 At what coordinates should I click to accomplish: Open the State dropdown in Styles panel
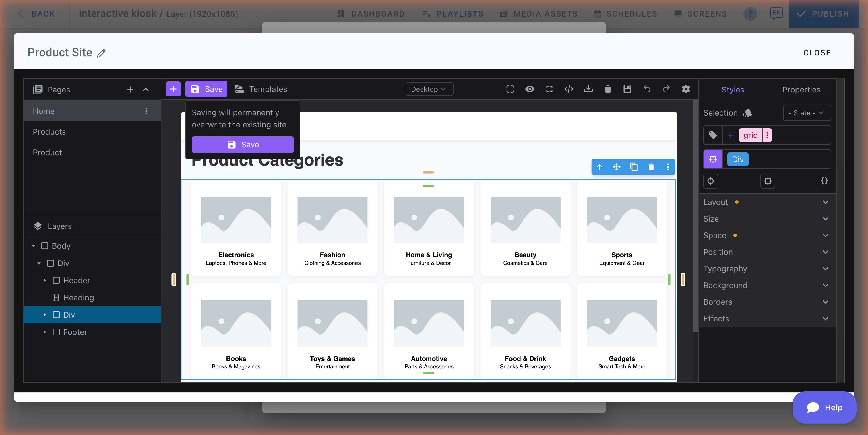(806, 113)
